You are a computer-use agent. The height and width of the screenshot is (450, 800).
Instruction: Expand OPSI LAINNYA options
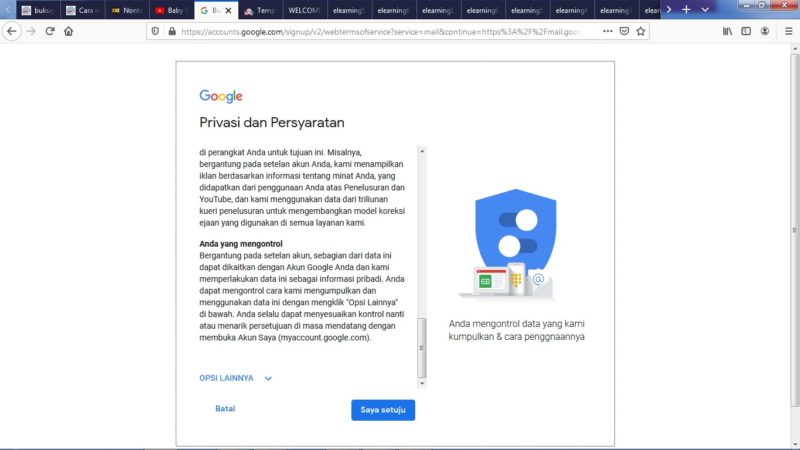point(236,378)
